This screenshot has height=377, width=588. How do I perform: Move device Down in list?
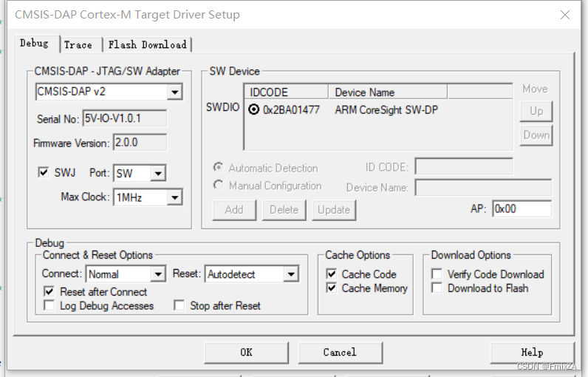point(536,135)
